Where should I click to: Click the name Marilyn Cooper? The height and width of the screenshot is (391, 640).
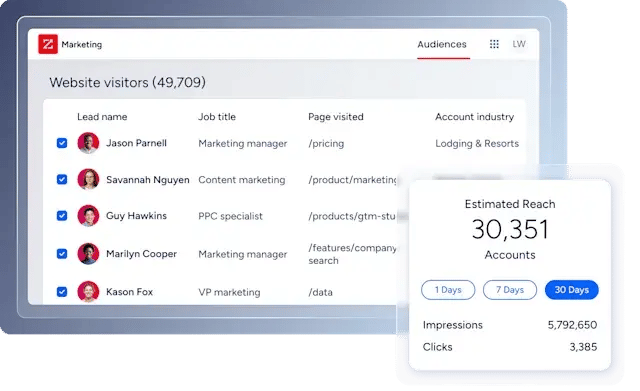(x=141, y=254)
